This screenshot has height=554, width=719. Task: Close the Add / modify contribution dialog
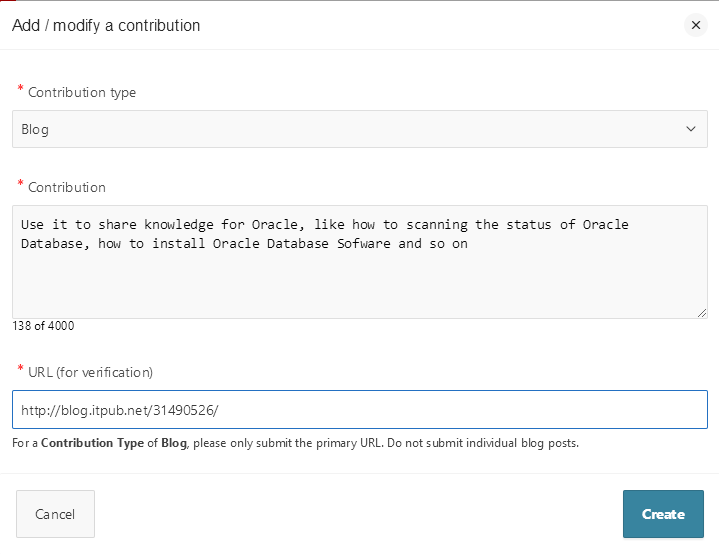[696, 25]
